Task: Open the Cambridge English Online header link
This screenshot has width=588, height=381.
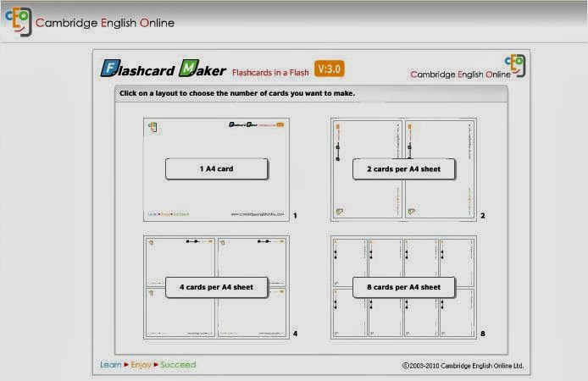Action: [105, 23]
